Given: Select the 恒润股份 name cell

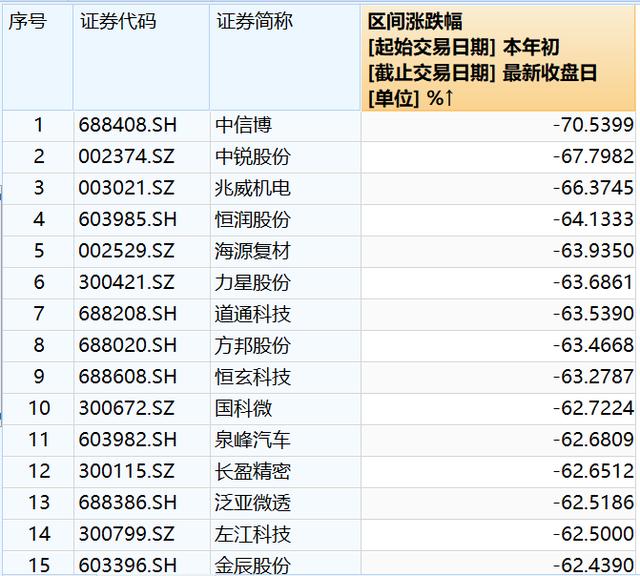Looking at the screenshot, I should pyautogui.click(x=286, y=220).
